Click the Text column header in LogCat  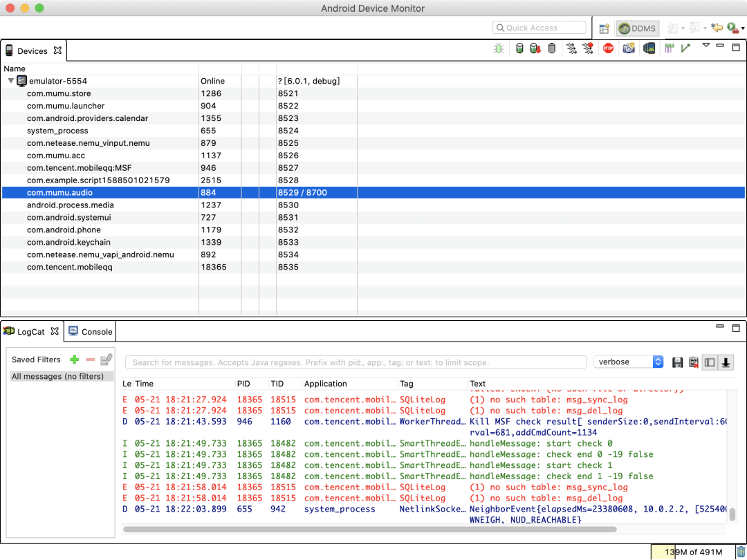pyautogui.click(x=598, y=383)
